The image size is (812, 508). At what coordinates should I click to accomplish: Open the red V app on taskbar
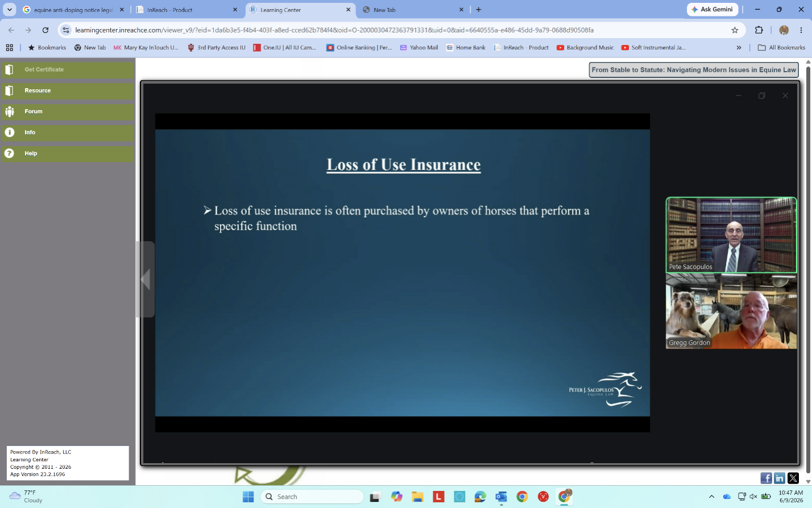(x=543, y=497)
